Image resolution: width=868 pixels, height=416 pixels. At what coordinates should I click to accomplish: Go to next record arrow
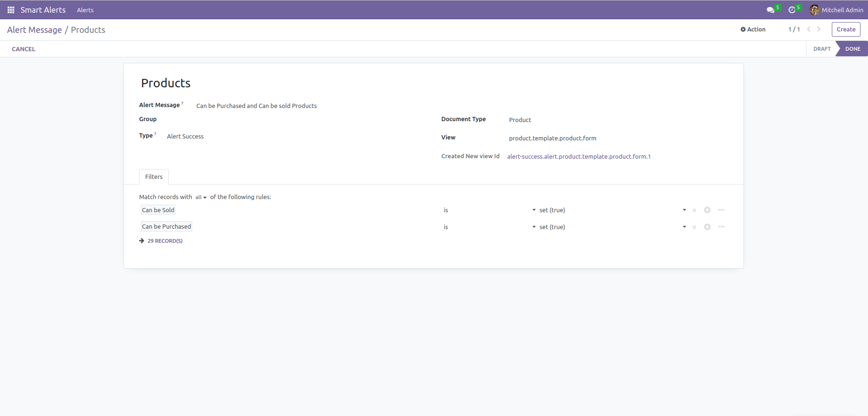coord(819,29)
